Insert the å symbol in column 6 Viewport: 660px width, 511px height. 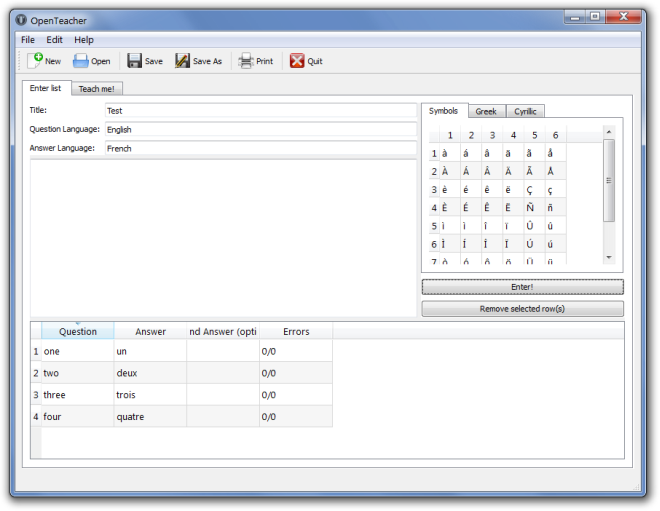(555, 153)
